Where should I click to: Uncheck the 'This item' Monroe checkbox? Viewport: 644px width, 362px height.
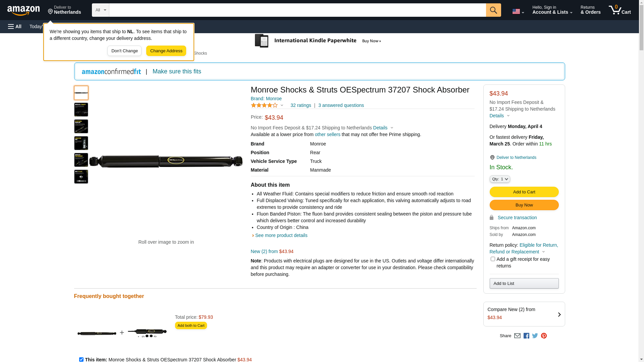(81, 359)
